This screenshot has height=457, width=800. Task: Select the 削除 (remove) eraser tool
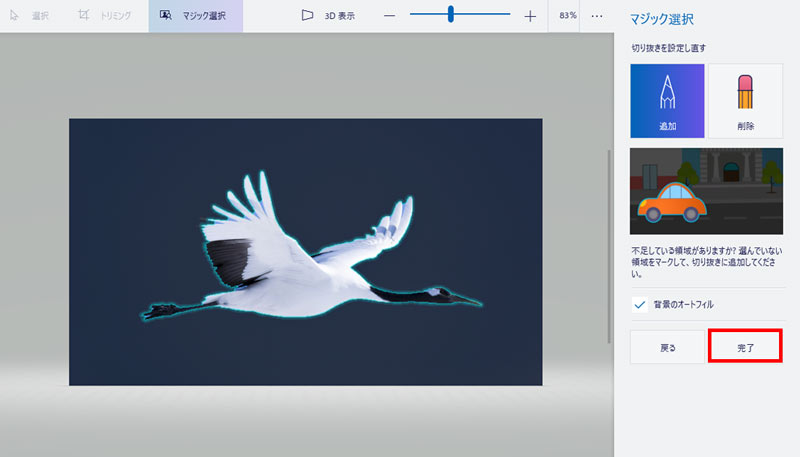(745, 100)
